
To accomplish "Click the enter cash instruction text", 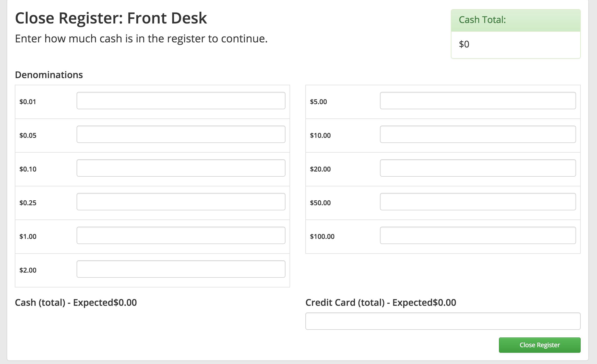I will coord(141,39).
